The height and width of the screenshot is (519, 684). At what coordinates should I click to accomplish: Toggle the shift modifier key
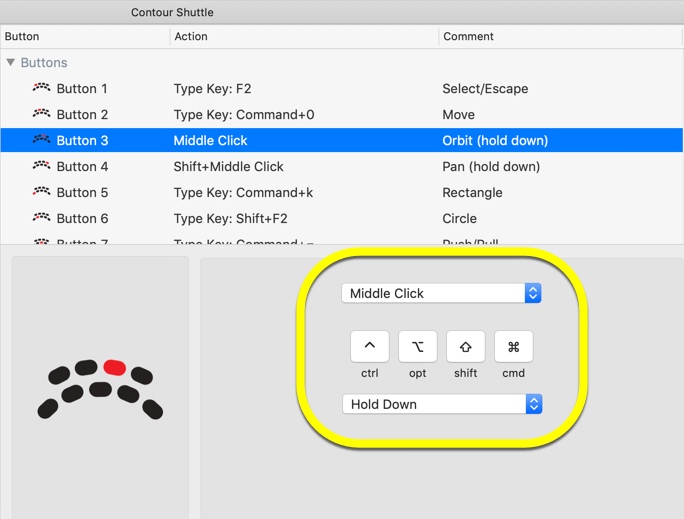point(465,346)
